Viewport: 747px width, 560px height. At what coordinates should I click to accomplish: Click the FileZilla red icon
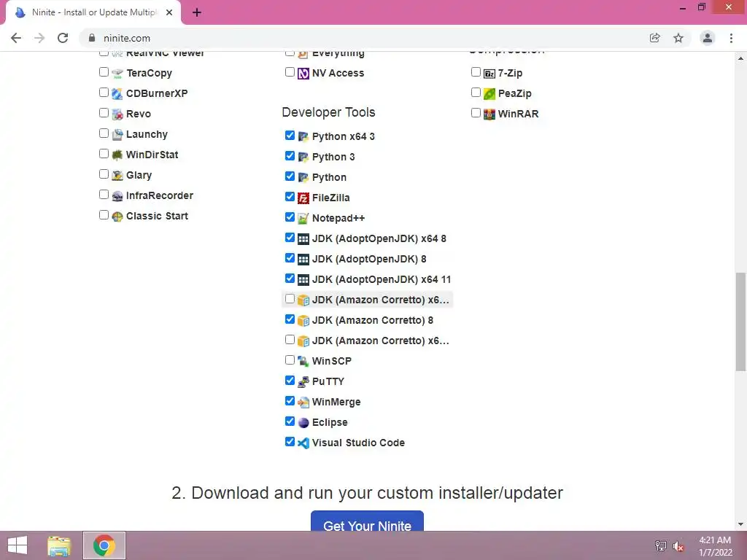pos(303,198)
